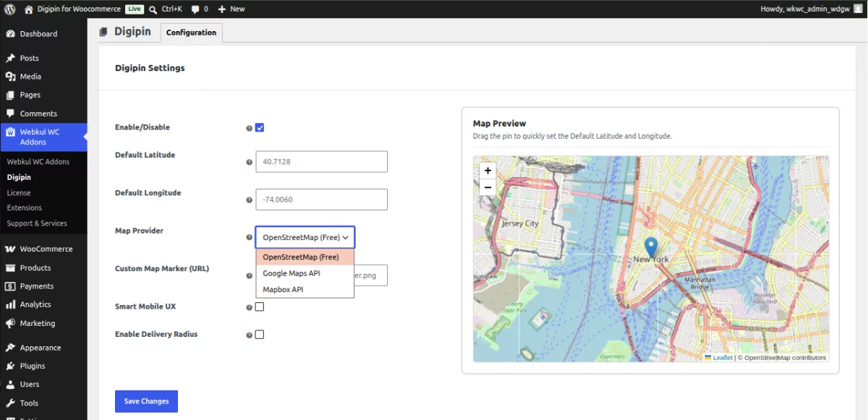The image size is (868, 420).
Task: Click the blue map marker pin
Action: [651, 248]
